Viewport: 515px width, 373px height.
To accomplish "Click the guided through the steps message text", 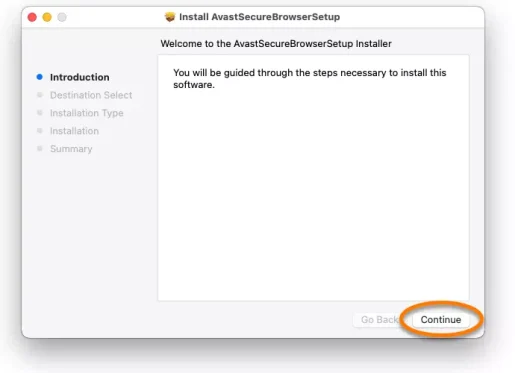I will [x=310, y=79].
